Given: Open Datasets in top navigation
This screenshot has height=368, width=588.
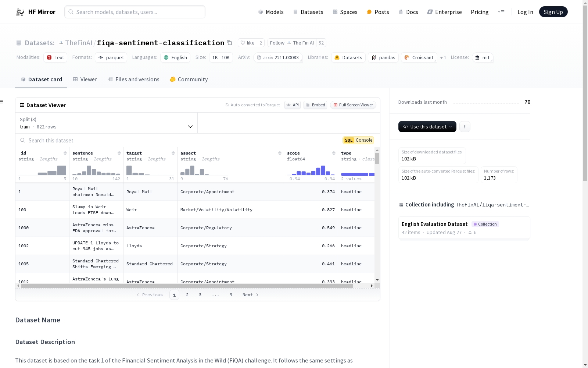Looking at the screenshot, I should [308, 12].
